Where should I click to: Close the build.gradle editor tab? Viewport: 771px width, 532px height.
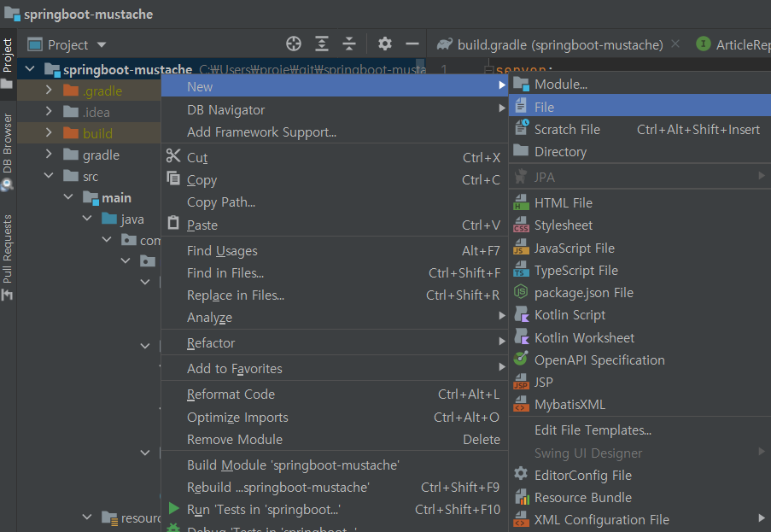675,44
